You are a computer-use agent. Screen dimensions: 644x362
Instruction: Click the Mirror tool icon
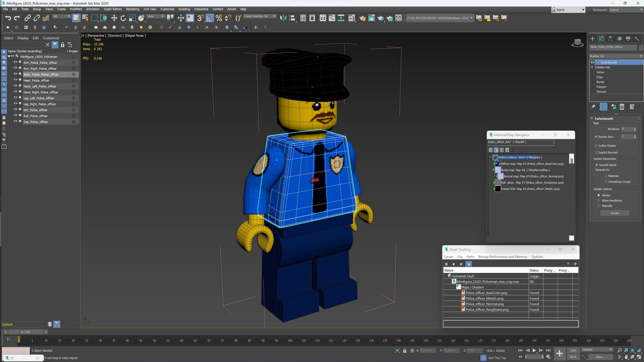pyautogui.click(x=283, y=18)
